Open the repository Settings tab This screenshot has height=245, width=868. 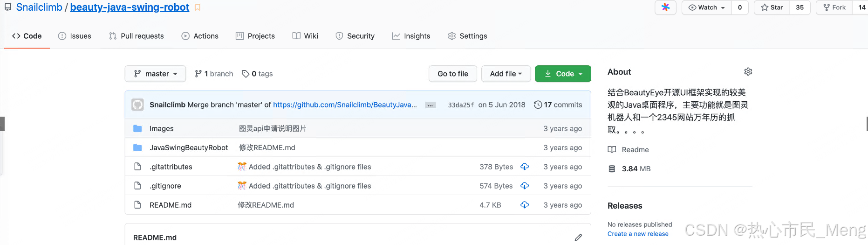point(467,36)
